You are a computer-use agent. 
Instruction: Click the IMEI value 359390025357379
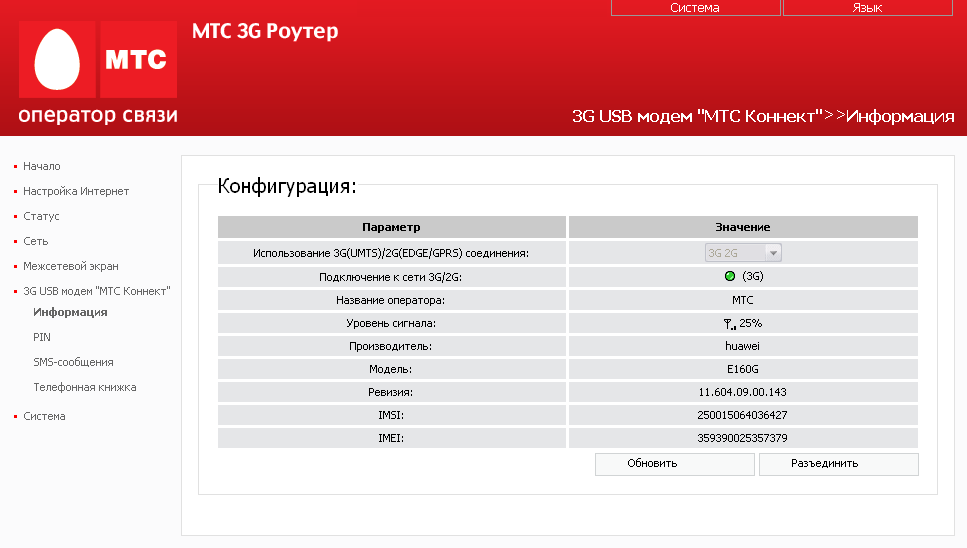743,438
